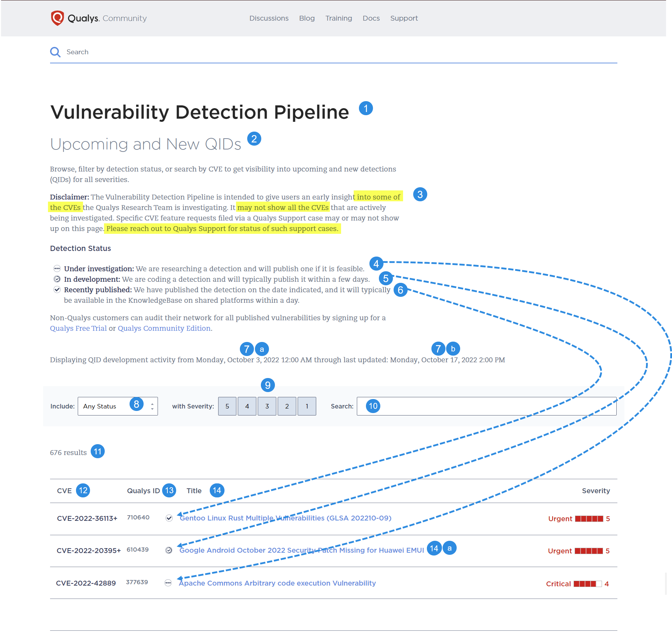The width and height of the screenshot is (672, 636).
Task: Toggle severity 1 filter
Action: (307, 406)
